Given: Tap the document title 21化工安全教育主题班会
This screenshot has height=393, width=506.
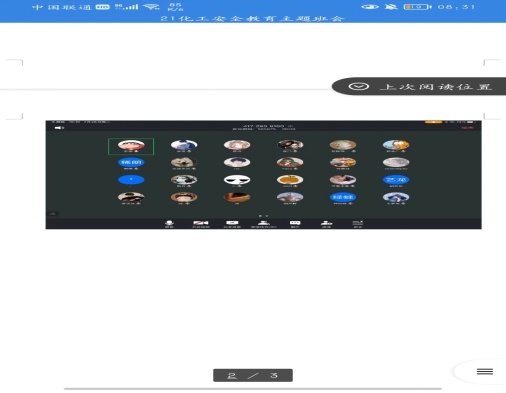Looking at the screenshot, I should pos(252,18).
